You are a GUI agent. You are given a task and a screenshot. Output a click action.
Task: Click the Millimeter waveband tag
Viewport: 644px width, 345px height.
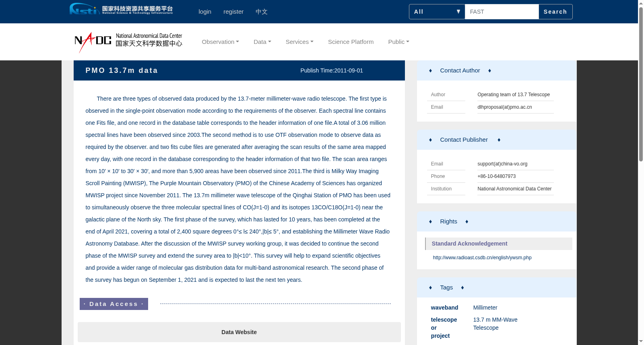click(x=485, y=308)
